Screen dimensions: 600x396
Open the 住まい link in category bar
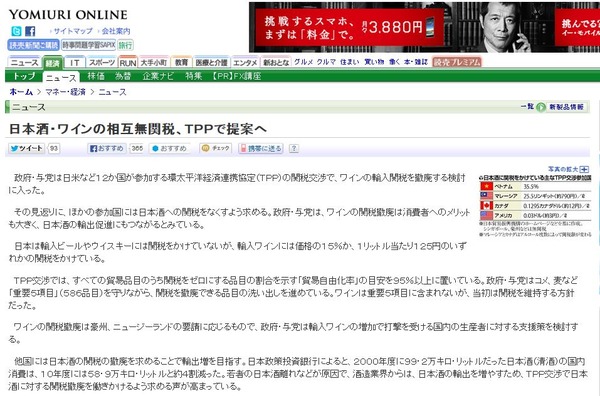coord(349,62)
